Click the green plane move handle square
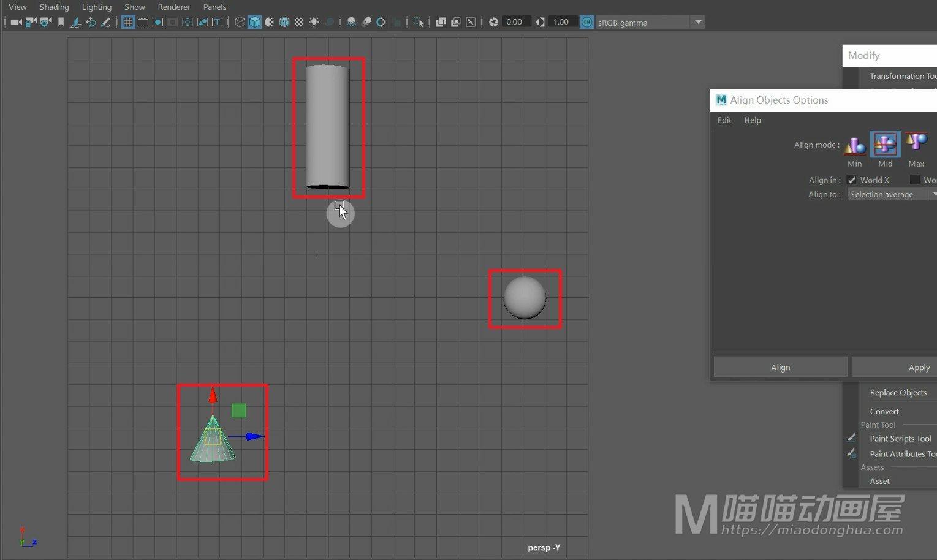 point(239,411)
